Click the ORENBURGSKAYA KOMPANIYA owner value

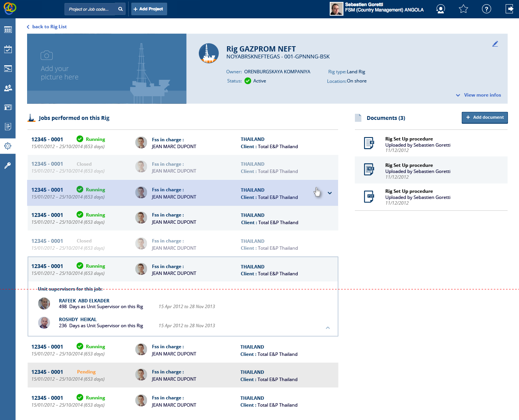coord(277,72)
